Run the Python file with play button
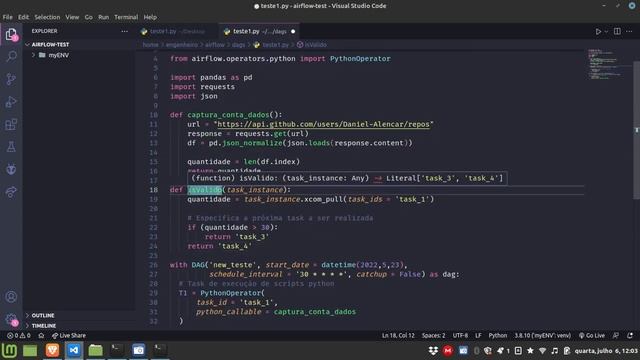This screenshot has width=640, height=360. (x=598, y=31)
